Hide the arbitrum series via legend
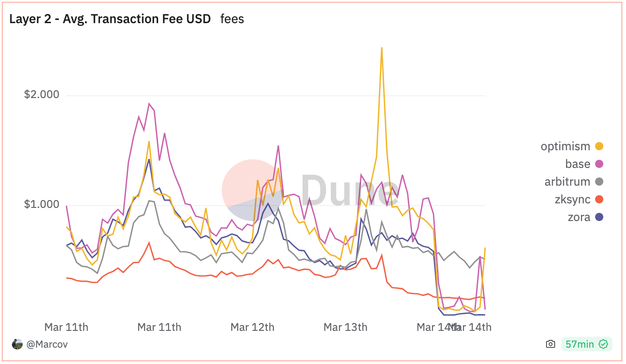The image size is (626, 364). pos(567,182)
